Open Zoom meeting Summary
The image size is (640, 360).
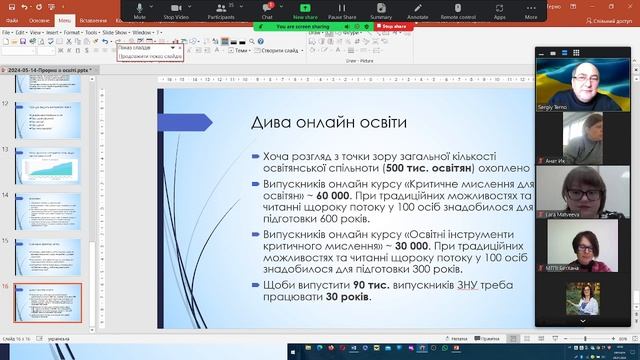(381, 11)
